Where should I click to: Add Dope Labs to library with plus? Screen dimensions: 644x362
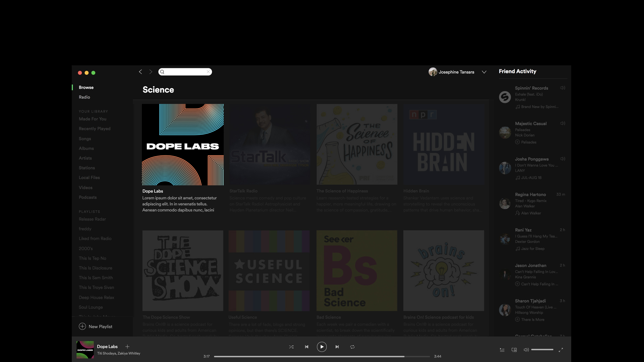pos(127,347)
